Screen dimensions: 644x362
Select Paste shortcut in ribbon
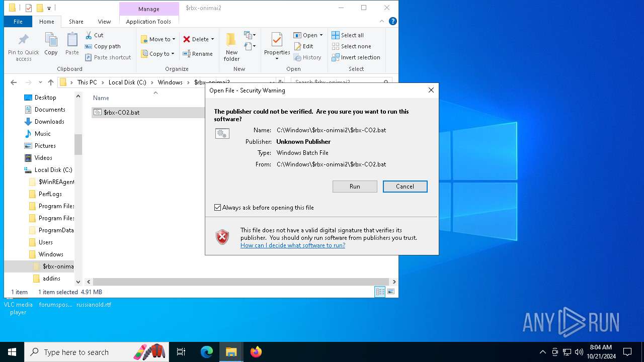(108, 57)
